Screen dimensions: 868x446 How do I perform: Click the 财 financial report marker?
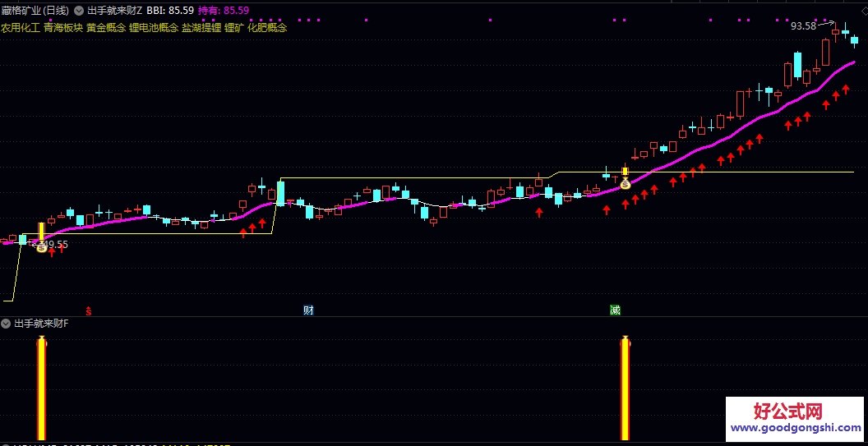308,310
